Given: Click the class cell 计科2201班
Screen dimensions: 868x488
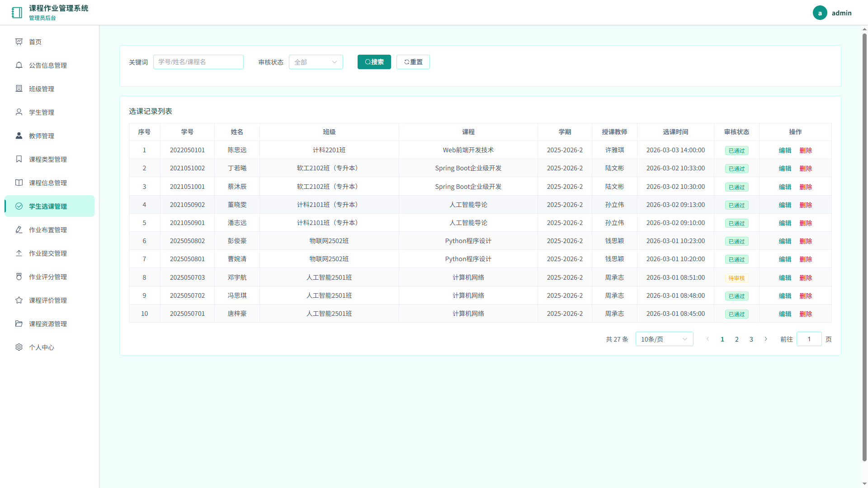Looking at the screenshot, I should point(329,150).
